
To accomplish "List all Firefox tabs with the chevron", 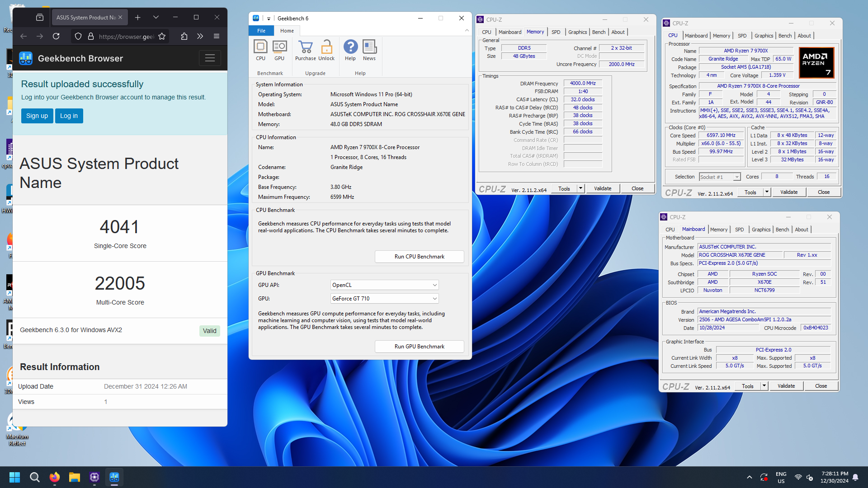I will coord(156,17).
